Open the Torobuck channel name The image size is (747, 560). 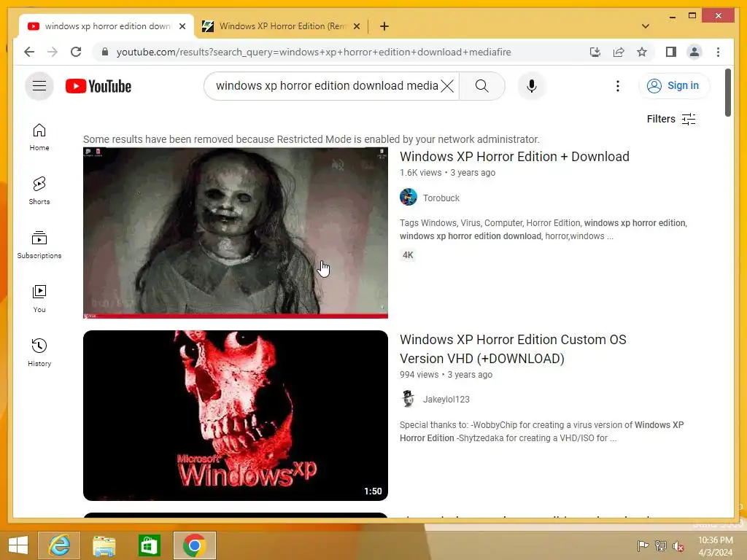pyautogui.click(x=441, y=198)
